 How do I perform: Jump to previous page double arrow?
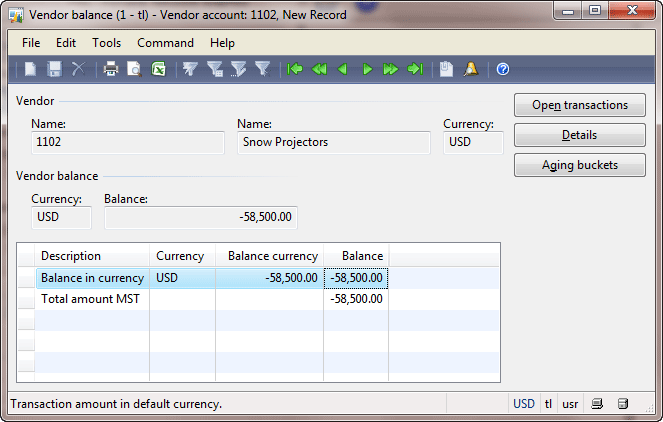point(319,69)
